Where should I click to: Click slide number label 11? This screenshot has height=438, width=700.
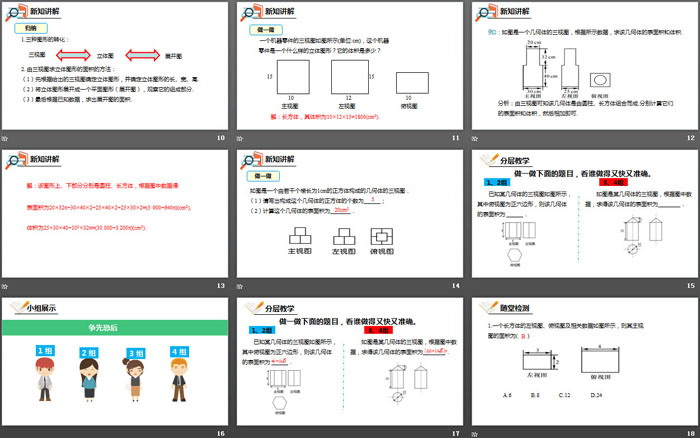click(x=455, y=138)
